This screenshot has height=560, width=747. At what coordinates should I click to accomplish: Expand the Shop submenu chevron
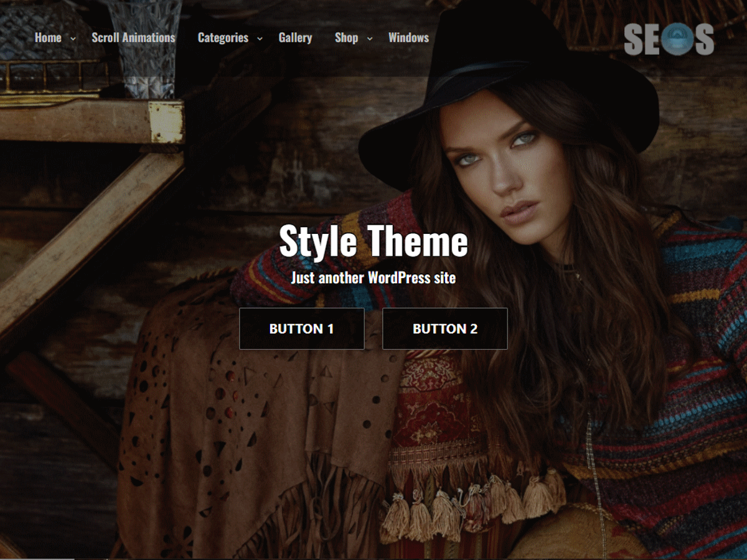[368, 39]
